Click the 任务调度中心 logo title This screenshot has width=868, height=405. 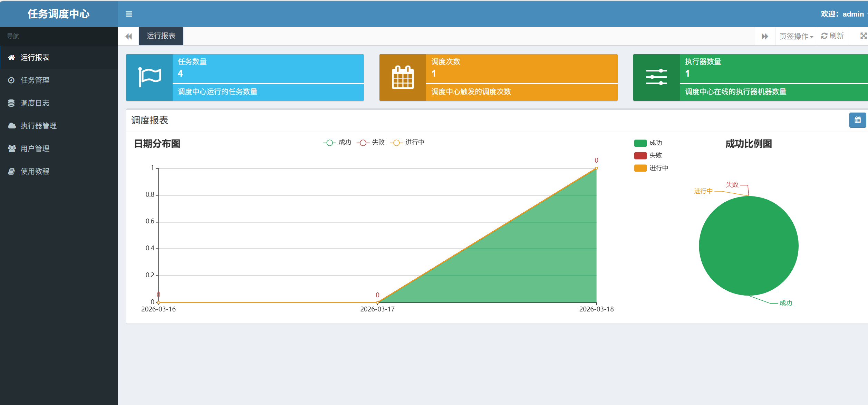[59, 14]
